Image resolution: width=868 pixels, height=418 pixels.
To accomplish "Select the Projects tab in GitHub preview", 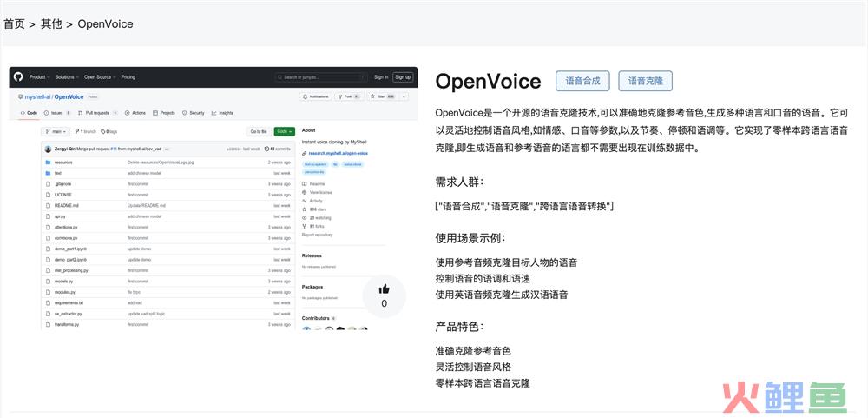I will pyautogui.click(x=164, y=113).
